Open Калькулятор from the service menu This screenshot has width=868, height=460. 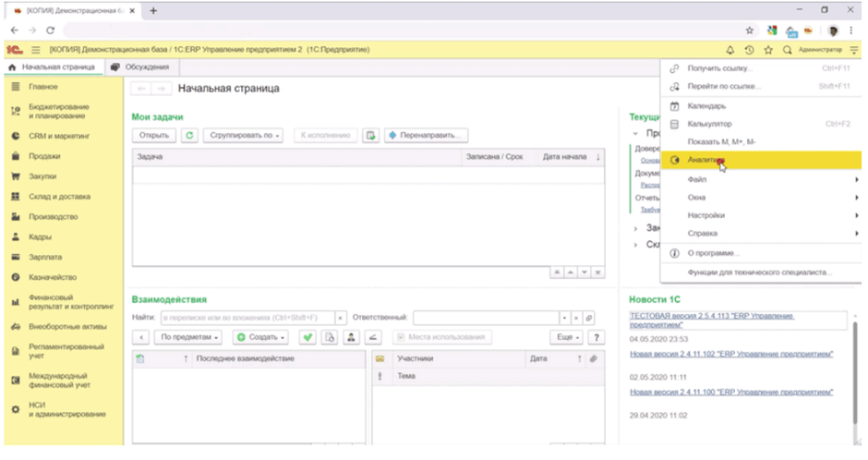(761, 124)
